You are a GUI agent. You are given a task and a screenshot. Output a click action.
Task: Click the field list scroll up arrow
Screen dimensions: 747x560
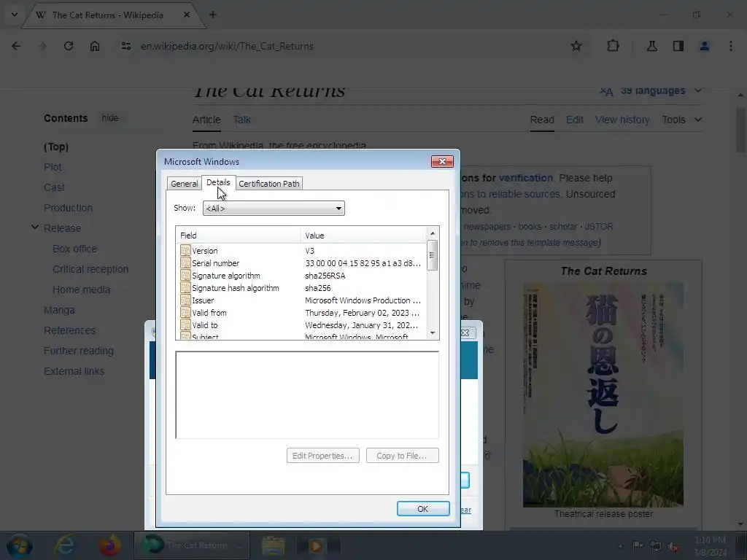pyautogui.click(x=432, y=233)
